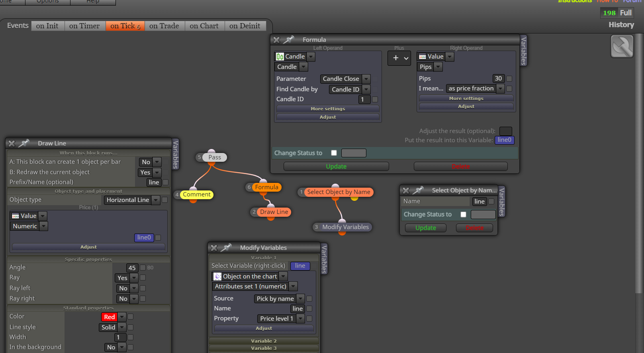
Task: Click the Pips value input field
Action: coord(498,78)
